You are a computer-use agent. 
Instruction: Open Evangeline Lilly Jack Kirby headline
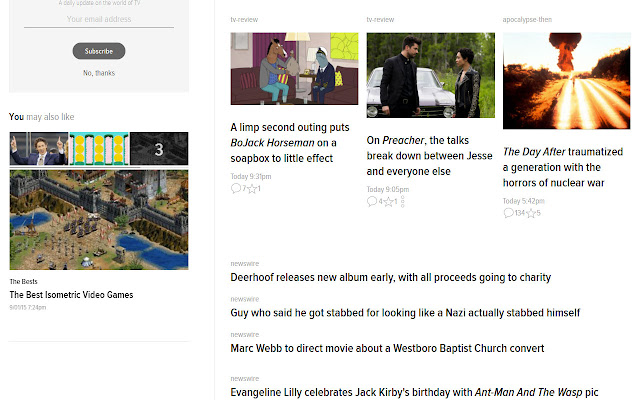click(414, 392)
